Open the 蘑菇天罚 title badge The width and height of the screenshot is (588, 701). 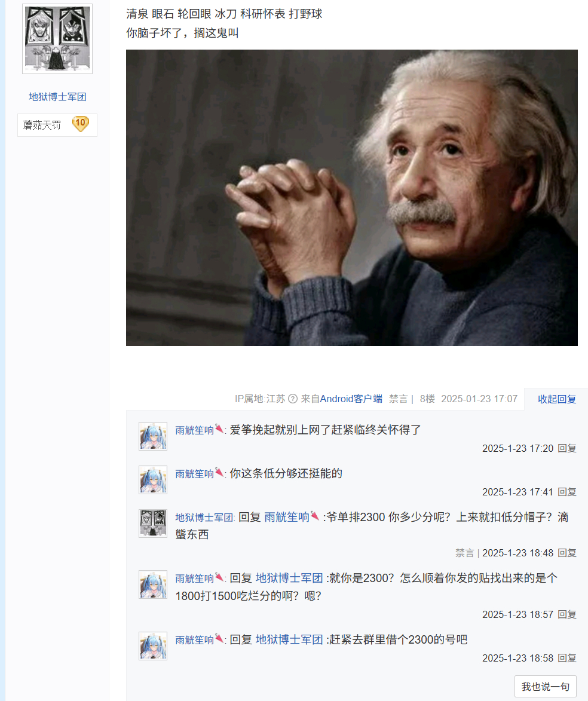coord(42,125)
